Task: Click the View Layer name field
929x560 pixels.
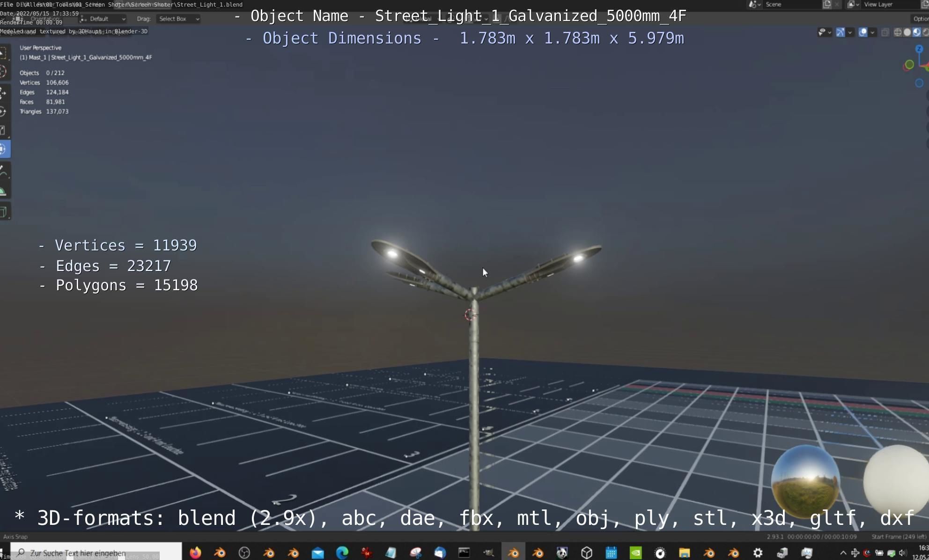Action: 890,4
